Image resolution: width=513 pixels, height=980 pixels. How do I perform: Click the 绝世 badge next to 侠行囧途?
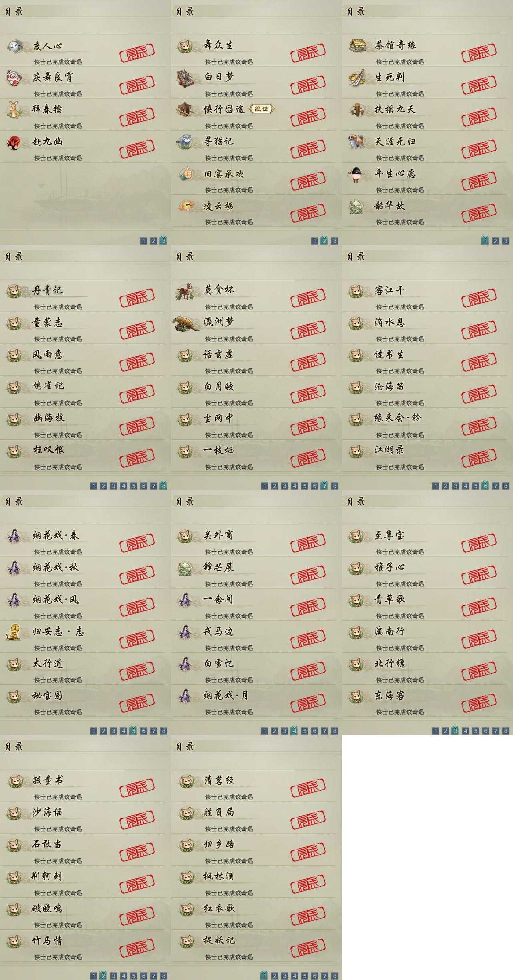[262, 109]
